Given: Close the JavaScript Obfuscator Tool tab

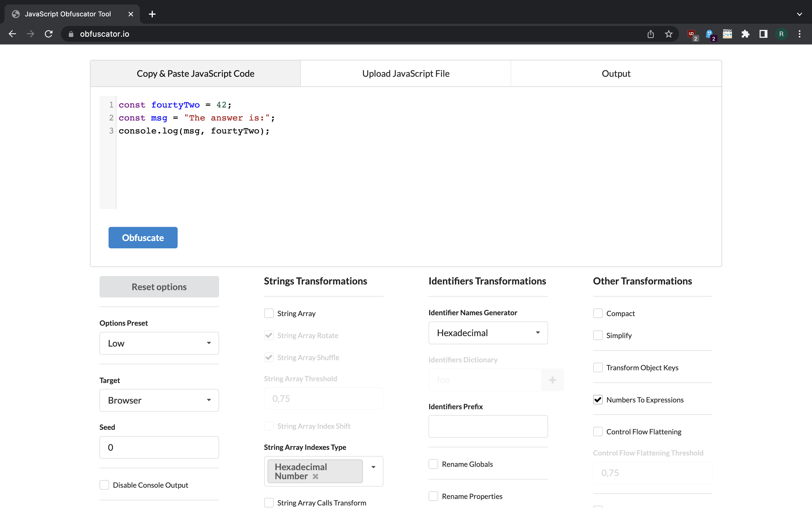Looking at the screenshot, I should [x=131, y=14].
